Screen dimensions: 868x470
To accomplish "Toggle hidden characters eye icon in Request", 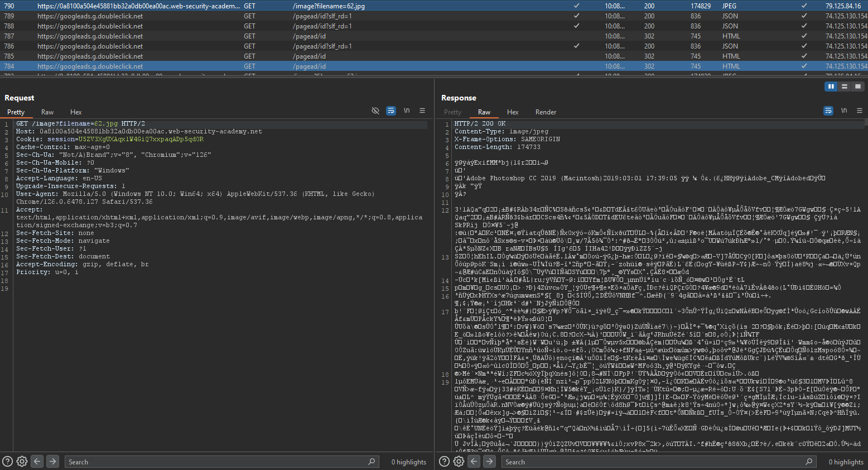I will pos(375,111).
